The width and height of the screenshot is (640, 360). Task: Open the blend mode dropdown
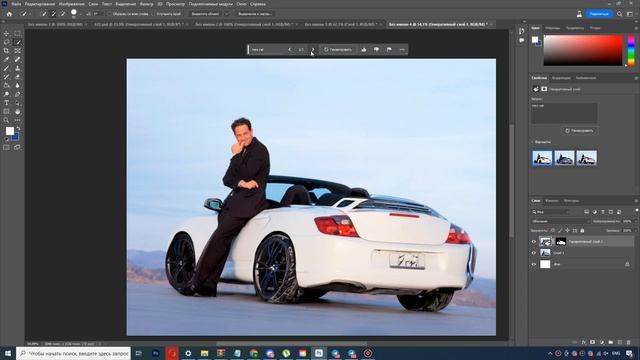pos(561,221)
